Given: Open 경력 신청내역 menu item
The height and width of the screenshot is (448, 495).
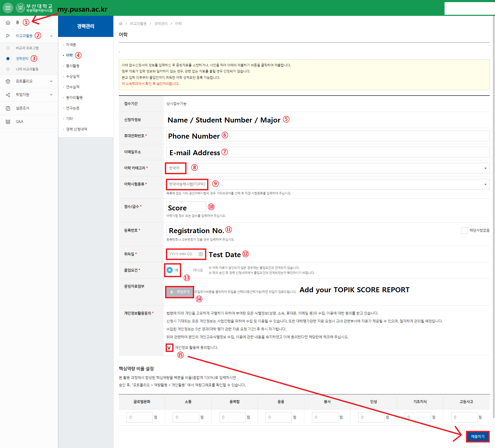Looking at the screenshot, I should point(76,129).
